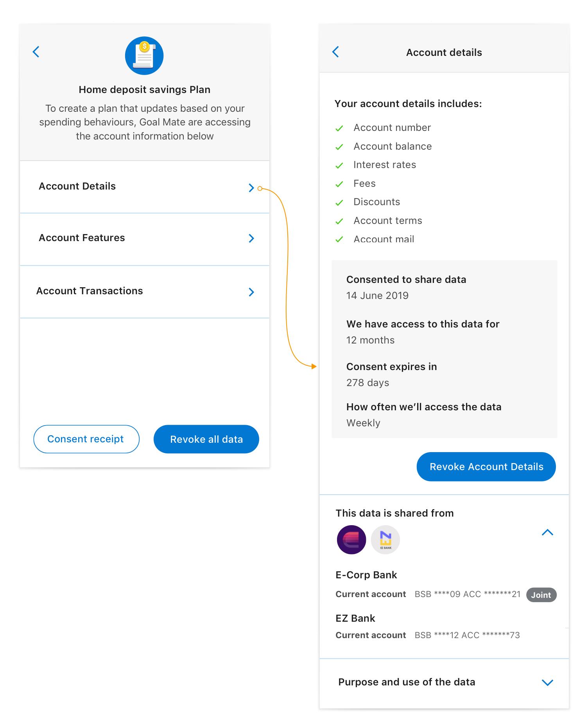The image size is (588, 719).
Task: Click the Fees checkmark
Action: (x=339, y=184)
